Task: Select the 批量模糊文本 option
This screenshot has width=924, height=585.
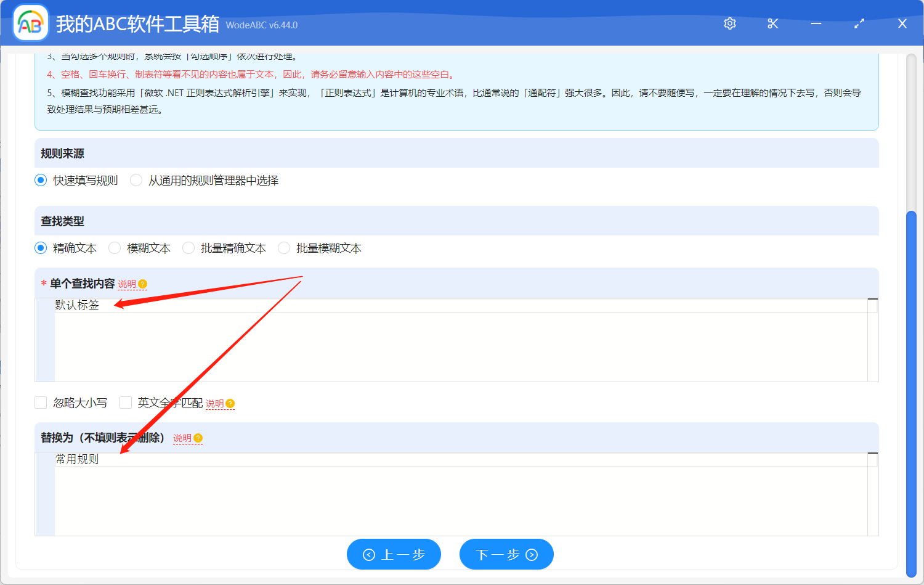Action: click(x=283, y=248)
